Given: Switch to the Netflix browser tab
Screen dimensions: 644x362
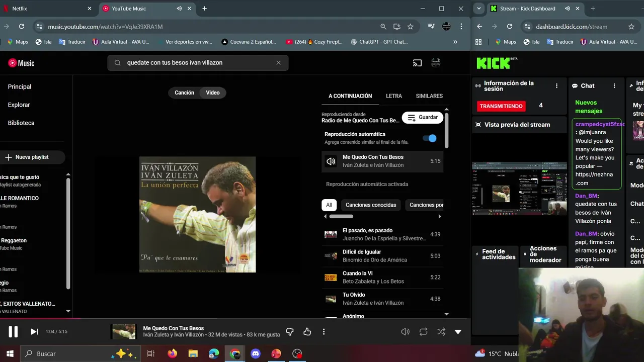Looking at the screenshot, I should (x=48, y=9).
